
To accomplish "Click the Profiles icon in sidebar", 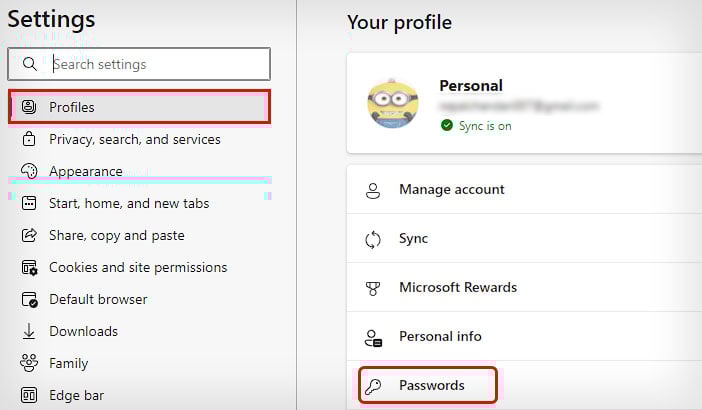I will pyautogui.click(x=29, y=107).
